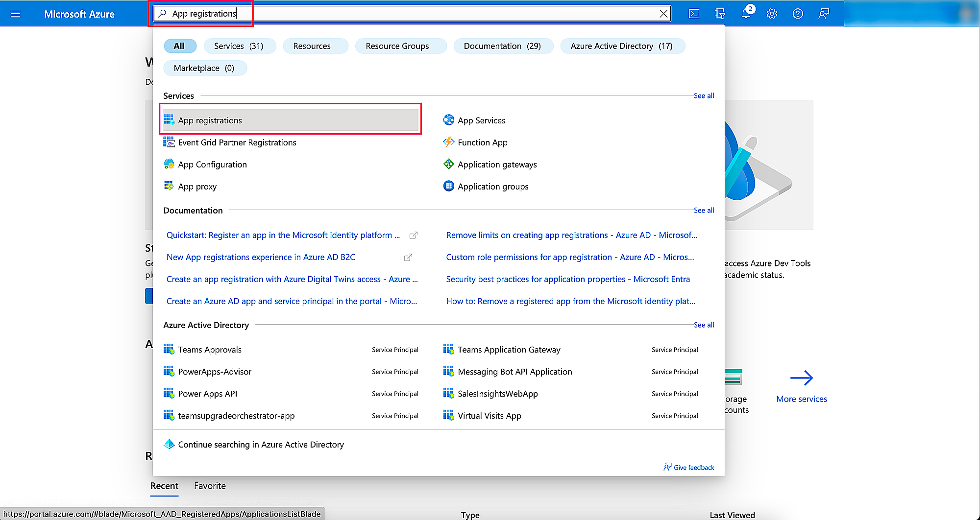Open portal settings gear
The width and height of the screenshot is (980, 520).
click(772, 14)
